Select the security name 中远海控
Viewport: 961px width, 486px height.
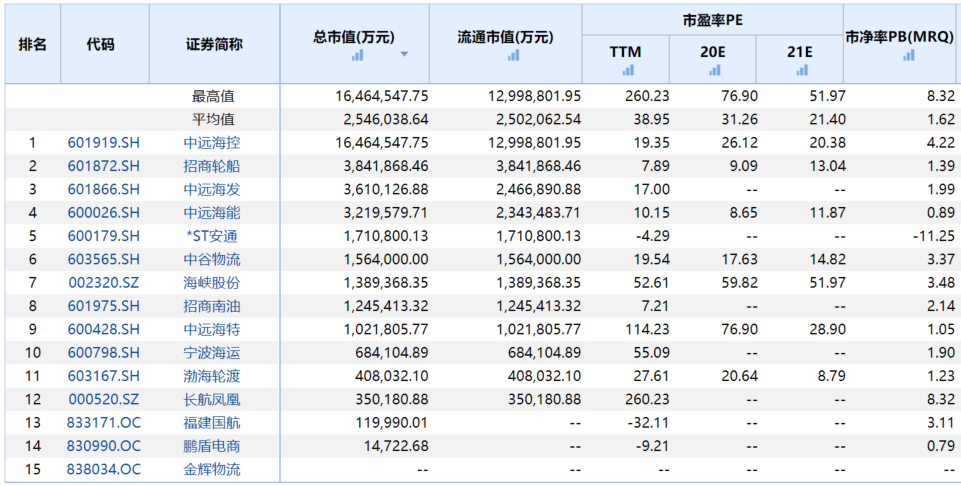[212, 143]
